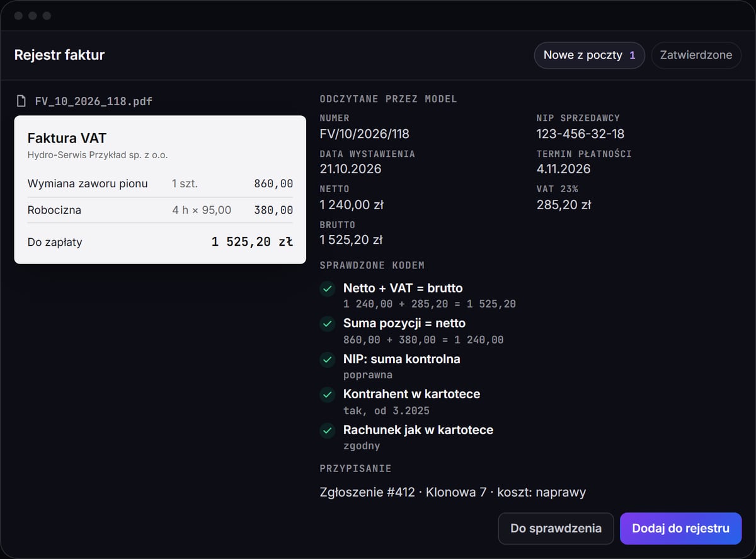Click the Zgłoszenie #412 assignment line

point(453,492)
